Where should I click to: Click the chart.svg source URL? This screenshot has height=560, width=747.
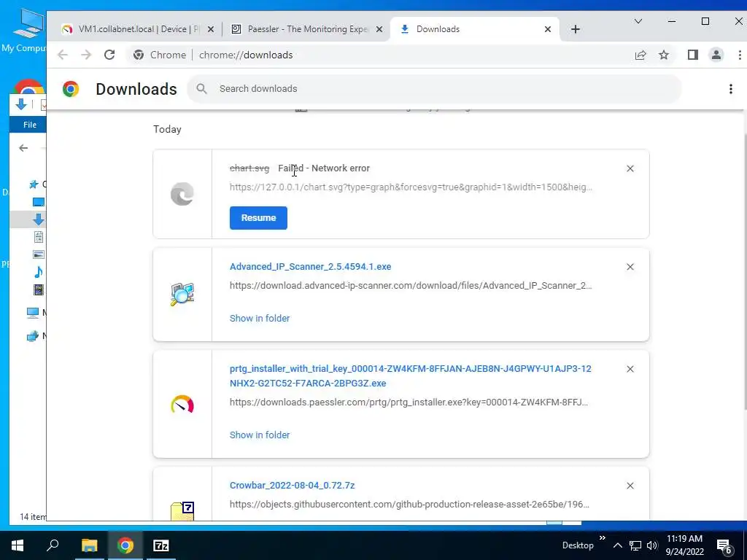411,187
